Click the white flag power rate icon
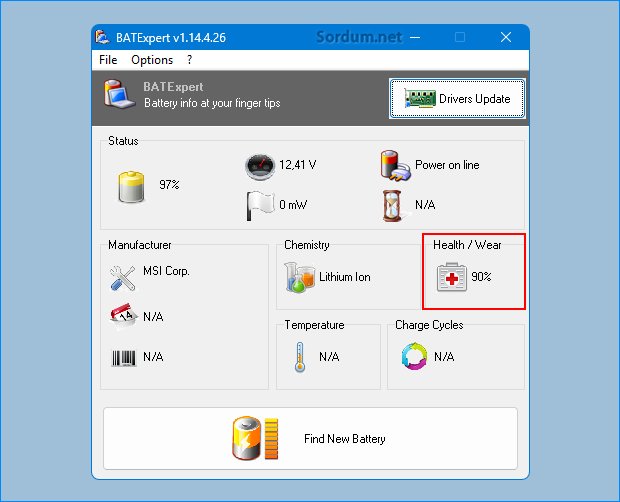620x502 pixels. [260, 206]
